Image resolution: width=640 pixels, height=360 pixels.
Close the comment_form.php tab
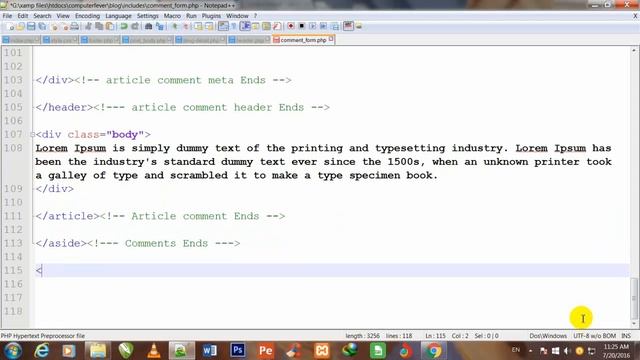click(x=331, y=39)
